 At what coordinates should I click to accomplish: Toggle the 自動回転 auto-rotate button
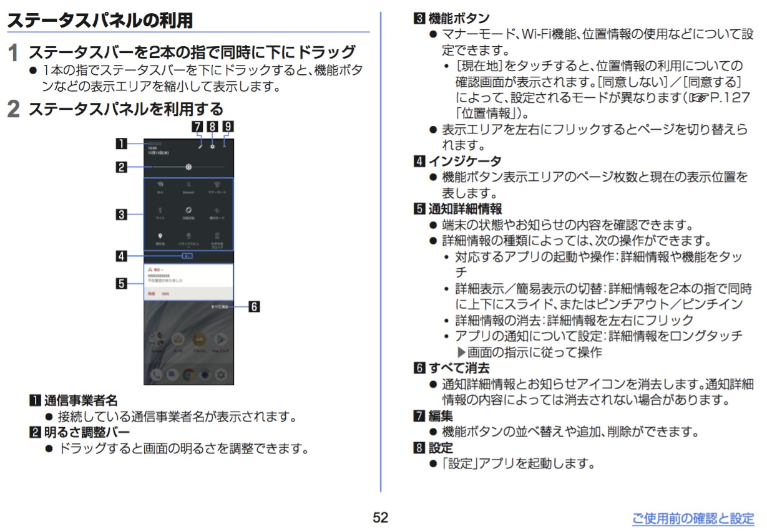(x=188, y=212)
